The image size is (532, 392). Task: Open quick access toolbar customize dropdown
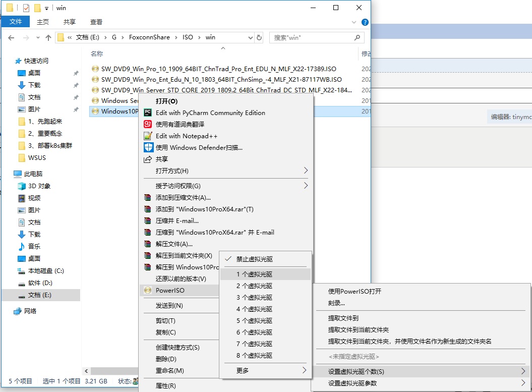tap(46, 8)
